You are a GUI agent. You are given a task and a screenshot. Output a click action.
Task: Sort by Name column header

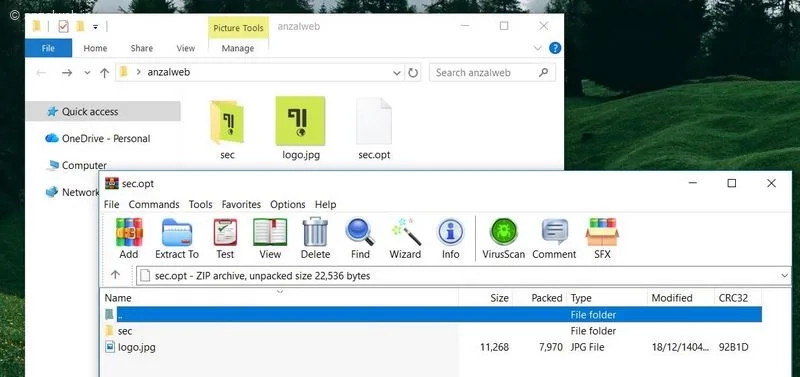tap(280, 298)
